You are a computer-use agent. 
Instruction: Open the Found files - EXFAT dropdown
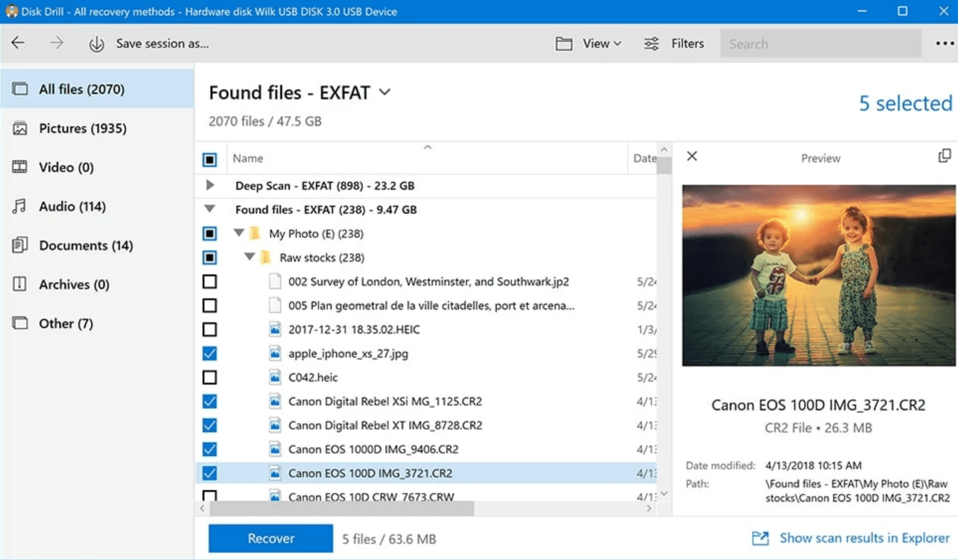385,93
